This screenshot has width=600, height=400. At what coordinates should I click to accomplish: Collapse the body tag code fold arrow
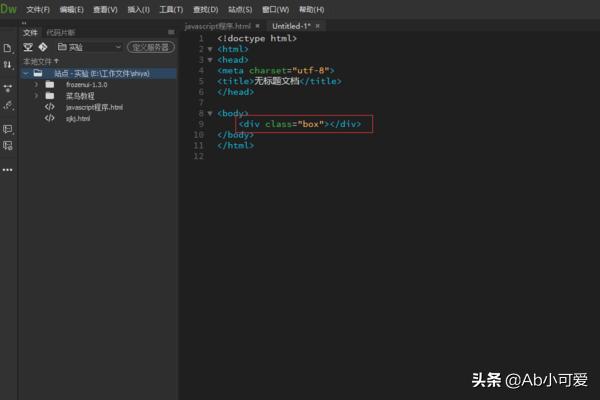[x=209, y=114]
